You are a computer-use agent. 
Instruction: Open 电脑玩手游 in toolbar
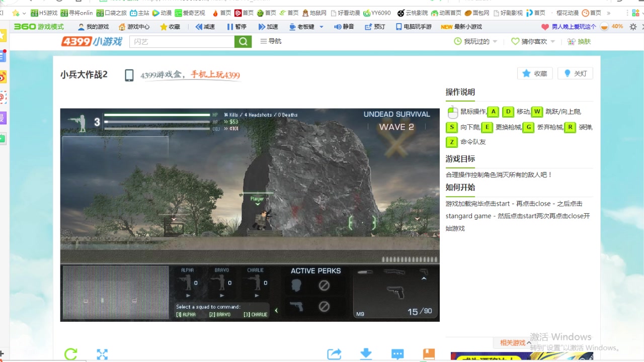point(414,27)
